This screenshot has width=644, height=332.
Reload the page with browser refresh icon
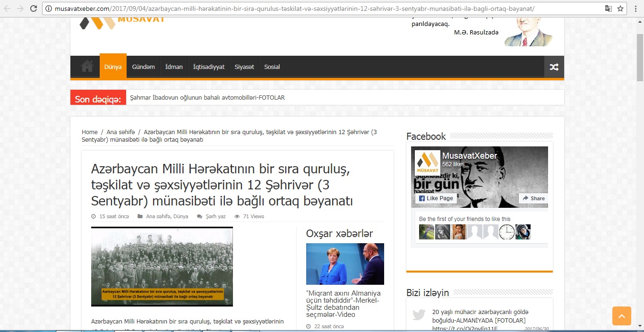34,9
